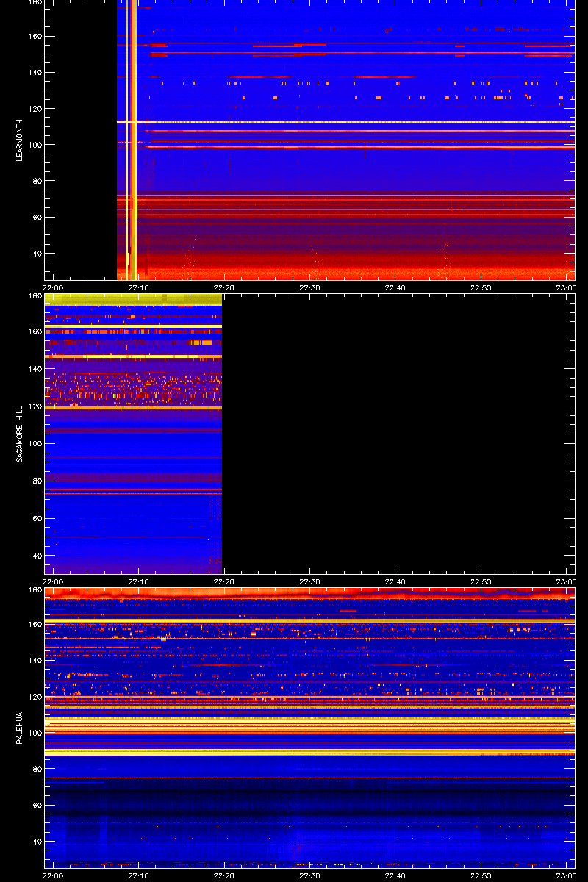Click the 40 frequency tick on Learmonth axis
588x882 pixels.
click(37, 254)
